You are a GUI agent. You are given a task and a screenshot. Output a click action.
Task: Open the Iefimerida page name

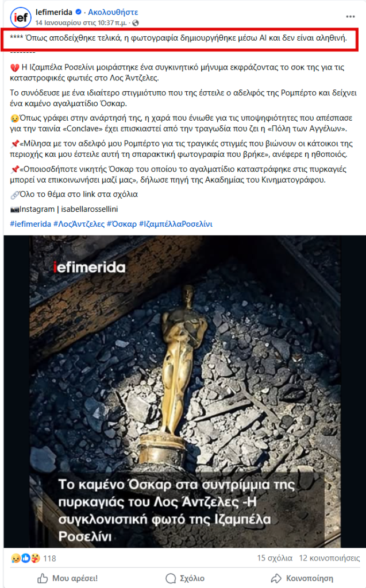point(53,12)
